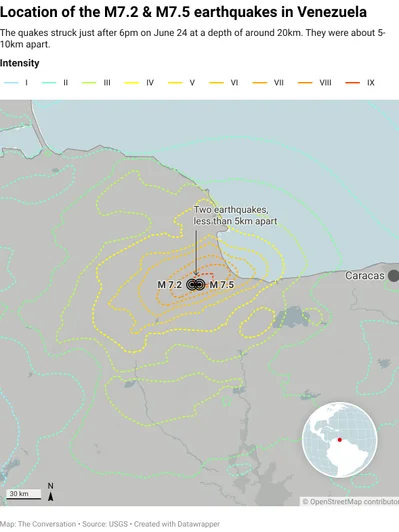Click the 30 km scale bar
Image resolution: width=399 pixels, height=532 pixels.
(23, 494)
